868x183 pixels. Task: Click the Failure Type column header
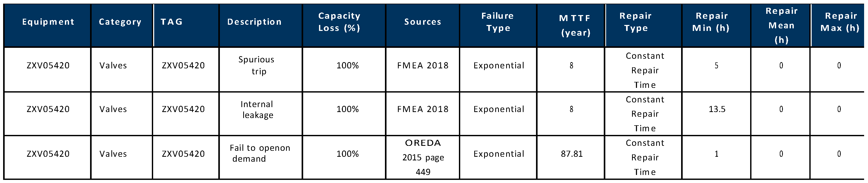click(498, 22)
